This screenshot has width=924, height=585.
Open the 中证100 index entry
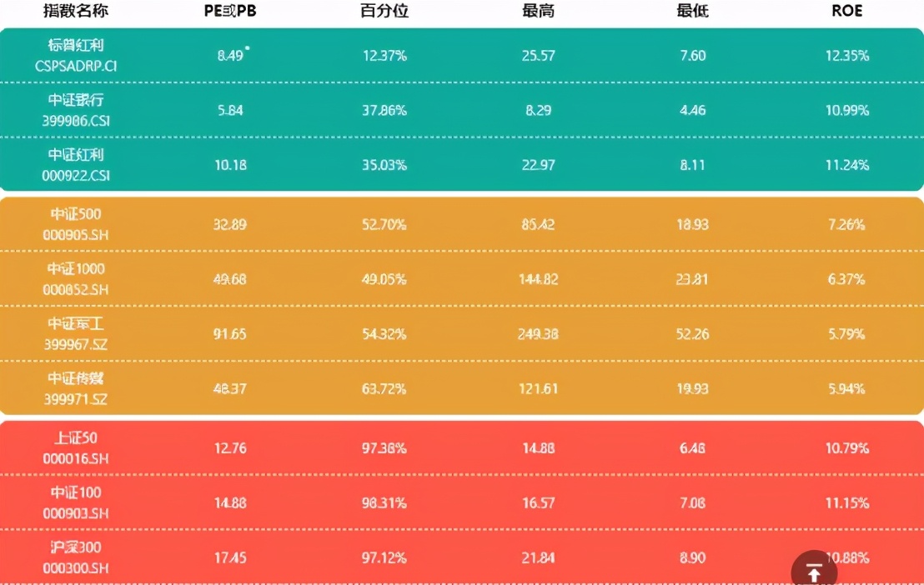(75, 493)
